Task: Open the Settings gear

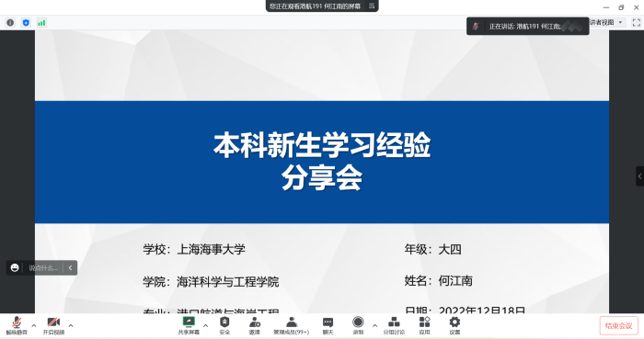Action: (454, 325)
